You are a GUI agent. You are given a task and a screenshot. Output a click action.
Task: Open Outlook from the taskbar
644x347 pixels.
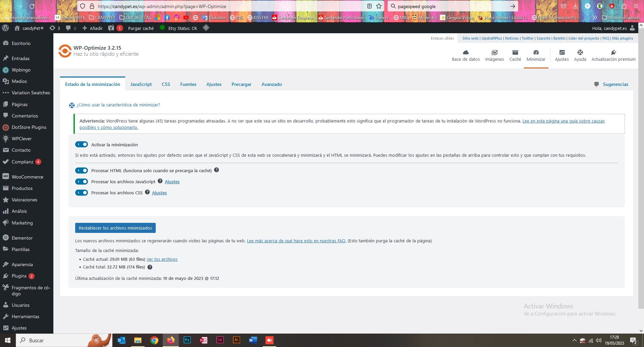tap(121, 340)
